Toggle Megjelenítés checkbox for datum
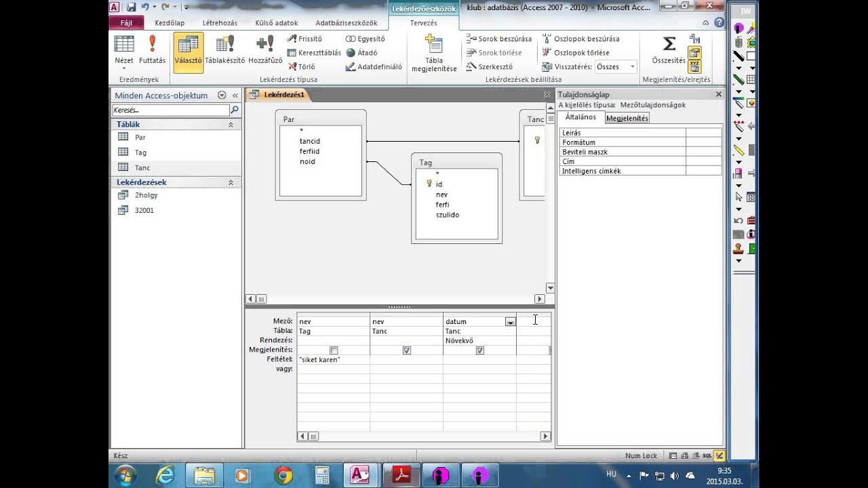The width and height of the screenshot is (868, 488). (x=480, y=350)
